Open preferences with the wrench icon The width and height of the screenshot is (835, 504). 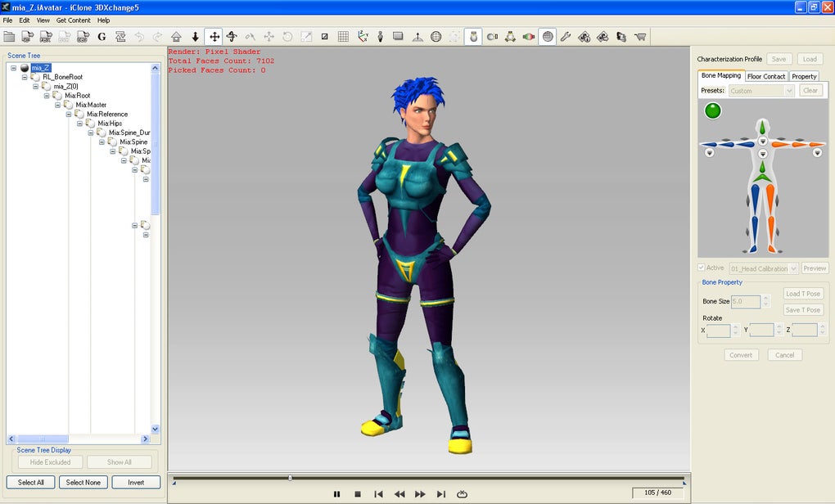566,37
